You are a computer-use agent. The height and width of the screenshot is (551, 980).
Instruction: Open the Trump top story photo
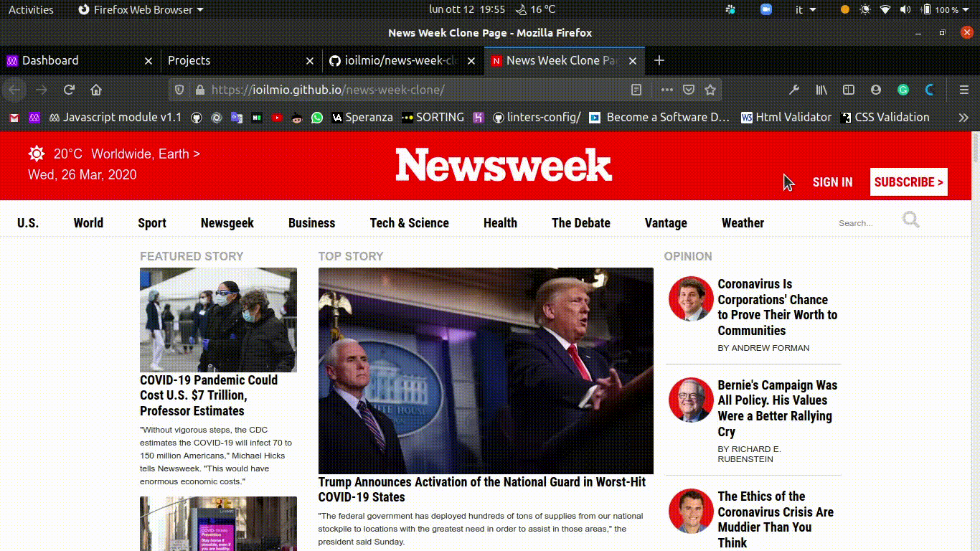click(x=486, y=370)
